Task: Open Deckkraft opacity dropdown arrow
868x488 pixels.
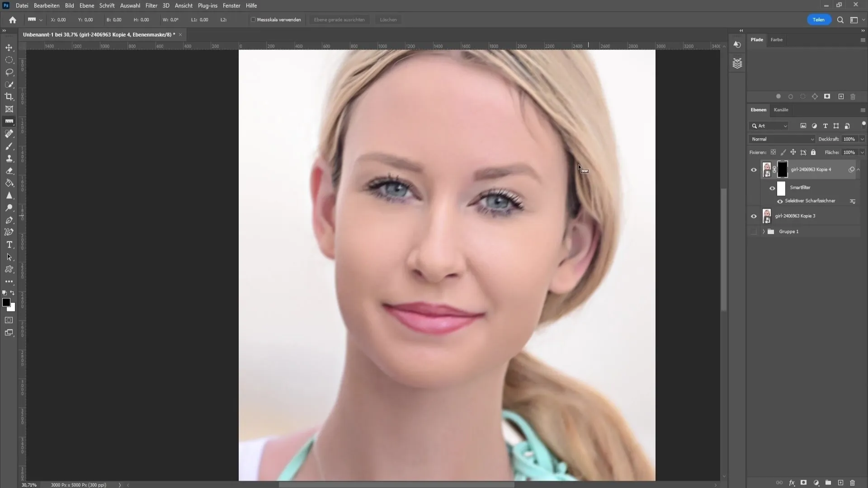Action: point(862,139)
